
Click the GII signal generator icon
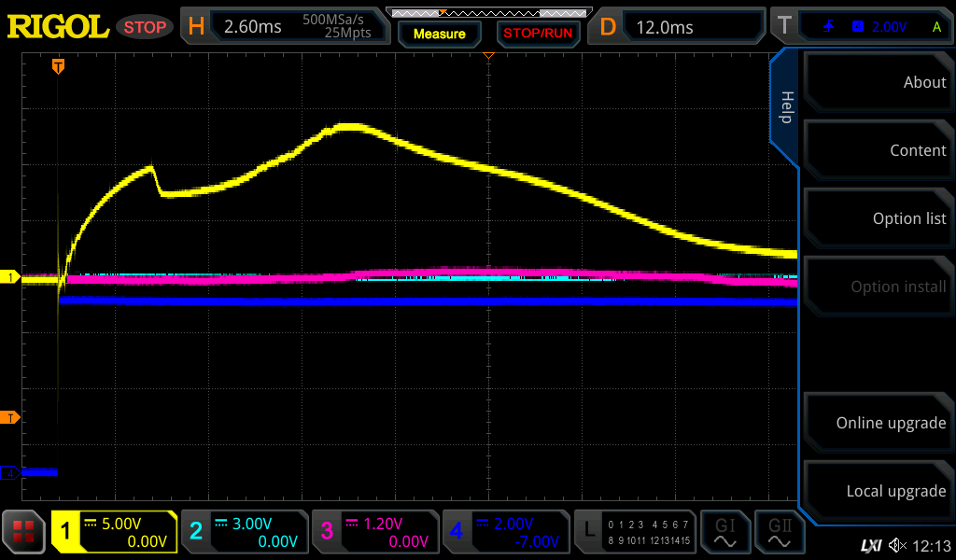coord(780,532)
